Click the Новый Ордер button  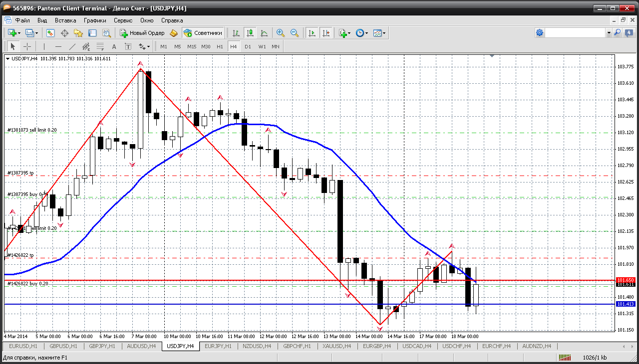(142, 33)
